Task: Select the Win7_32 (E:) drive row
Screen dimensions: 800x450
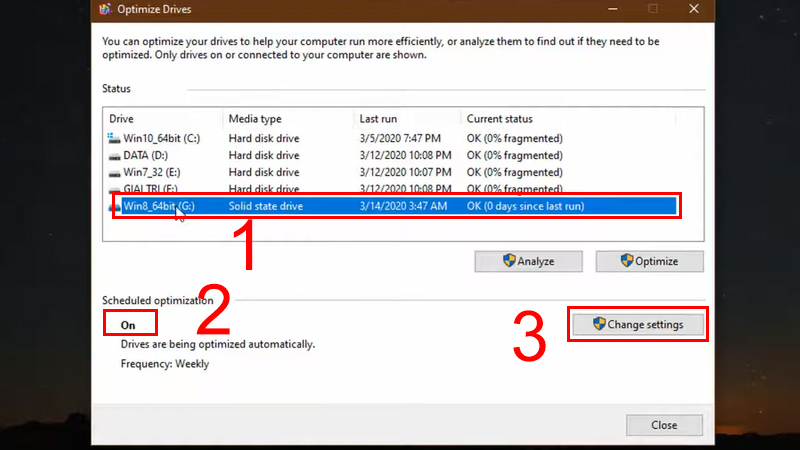Action: (391, 172)
